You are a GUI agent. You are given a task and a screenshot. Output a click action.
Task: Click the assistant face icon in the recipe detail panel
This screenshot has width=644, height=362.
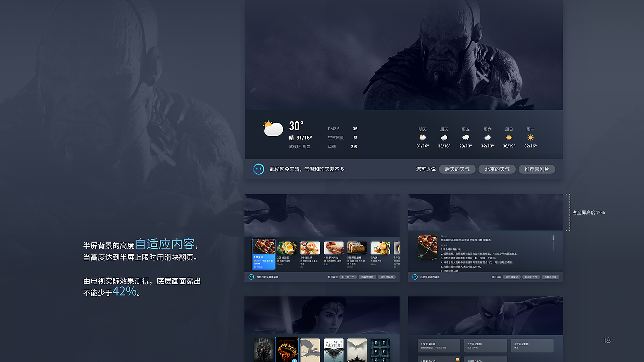pos(415,277)
